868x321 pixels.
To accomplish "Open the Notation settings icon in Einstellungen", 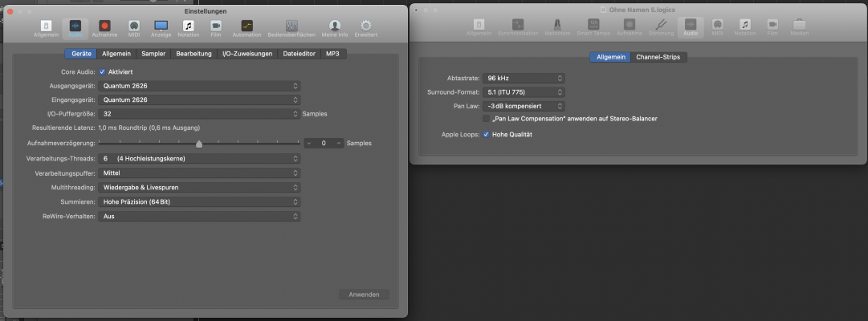I will coord(188,28).
